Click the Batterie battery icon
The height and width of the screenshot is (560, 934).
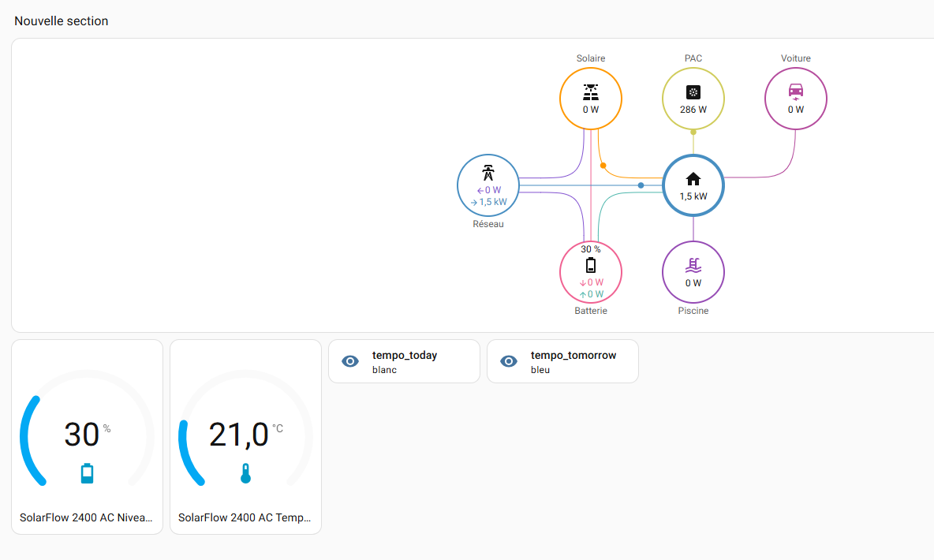point(591,265)
